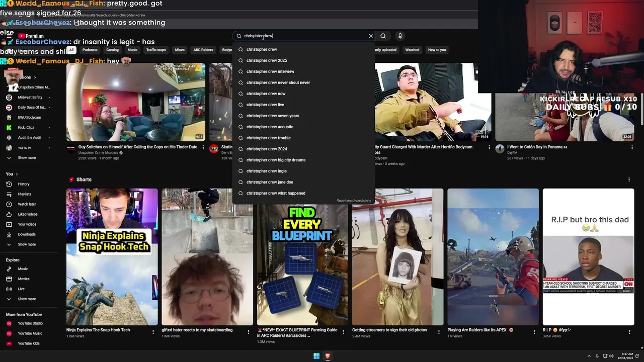Select the Traffic stops filter chip

coord(156,50)
